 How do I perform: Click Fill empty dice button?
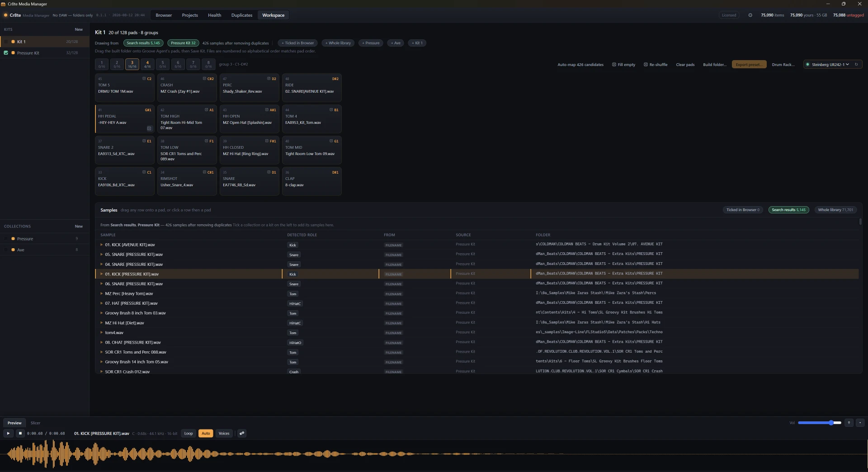pyautogui.click(x=623, y=65)
